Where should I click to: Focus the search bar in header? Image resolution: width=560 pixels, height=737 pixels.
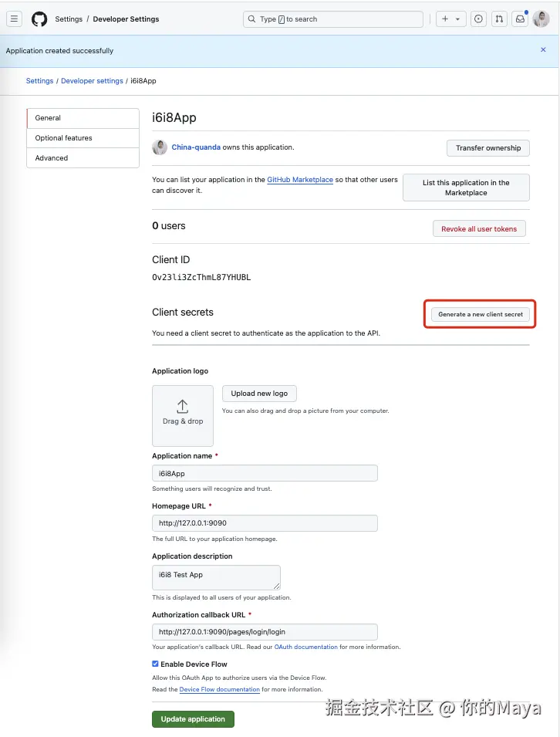coord(333,19)
